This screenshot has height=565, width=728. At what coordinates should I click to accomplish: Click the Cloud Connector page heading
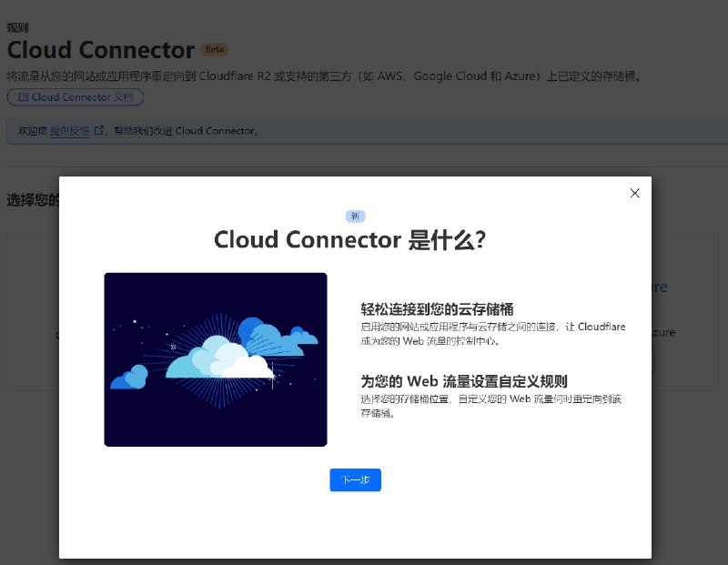[x=101, y=50]
